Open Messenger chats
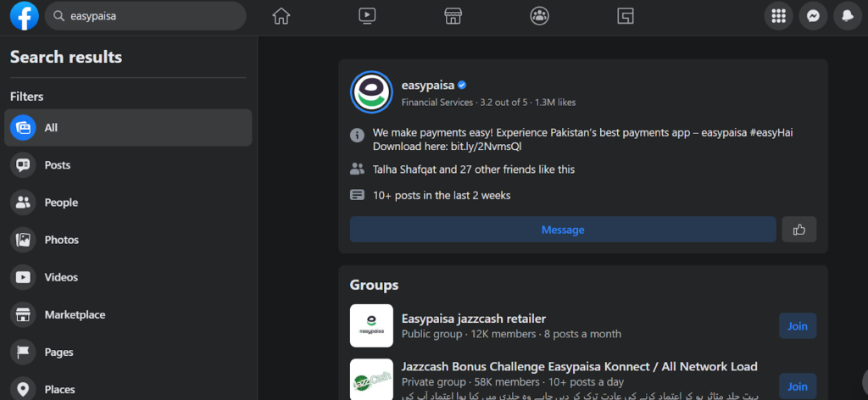This screenshot has width=868, height=400. [813, 17]
